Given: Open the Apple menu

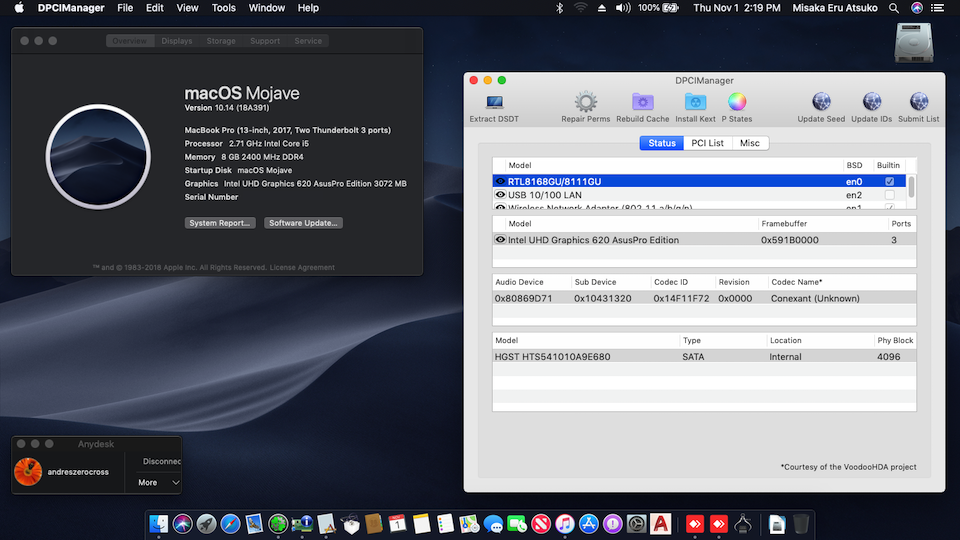Looking at the screenshot, I should (19, 8).
